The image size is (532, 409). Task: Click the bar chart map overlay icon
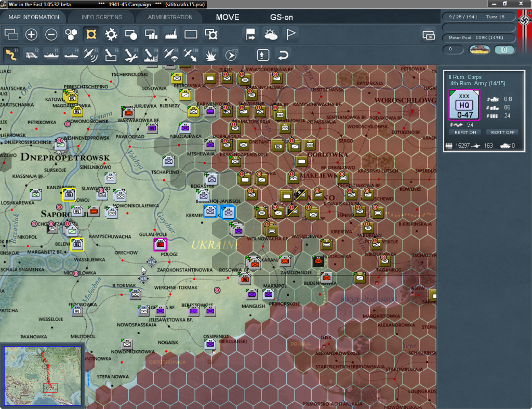pyautogui.click(x=151, y=34)
